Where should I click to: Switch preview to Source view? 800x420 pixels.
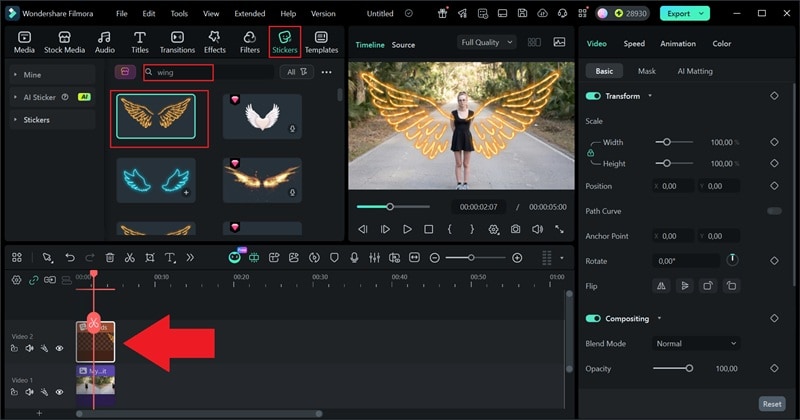pos(403,45)
